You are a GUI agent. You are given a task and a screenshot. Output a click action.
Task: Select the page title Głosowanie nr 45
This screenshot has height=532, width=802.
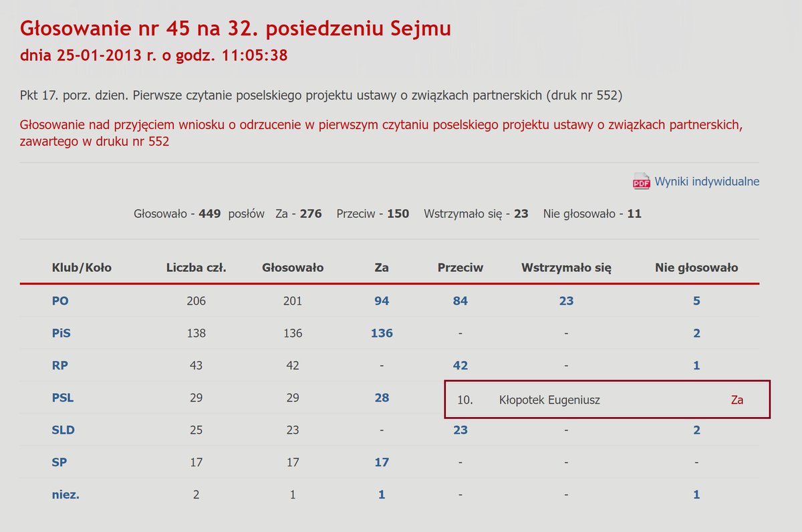point(235,29)
